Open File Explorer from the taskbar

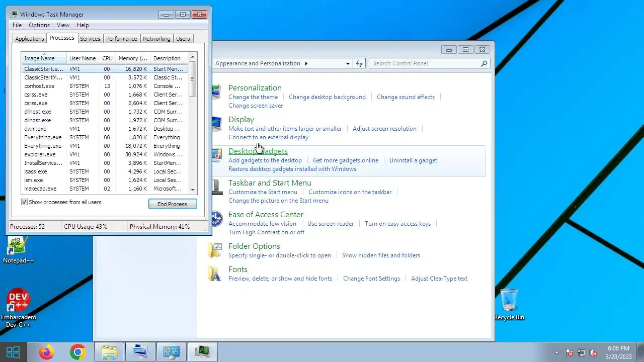[x=109, y=352]
